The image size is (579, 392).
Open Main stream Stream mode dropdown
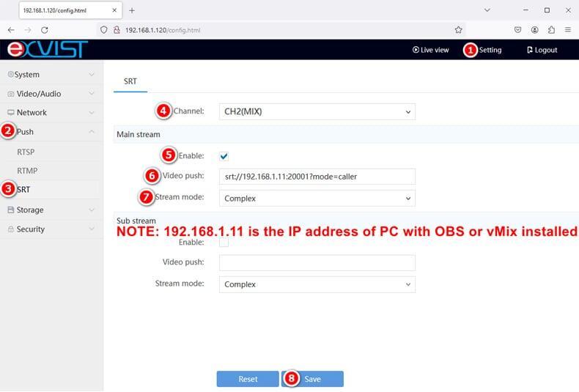(317, 199)
